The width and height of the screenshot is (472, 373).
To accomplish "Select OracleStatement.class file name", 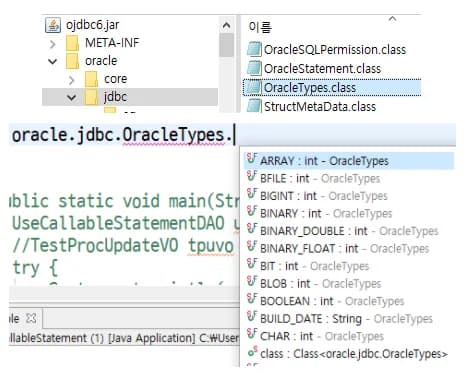I will click(x=322, y=69).
